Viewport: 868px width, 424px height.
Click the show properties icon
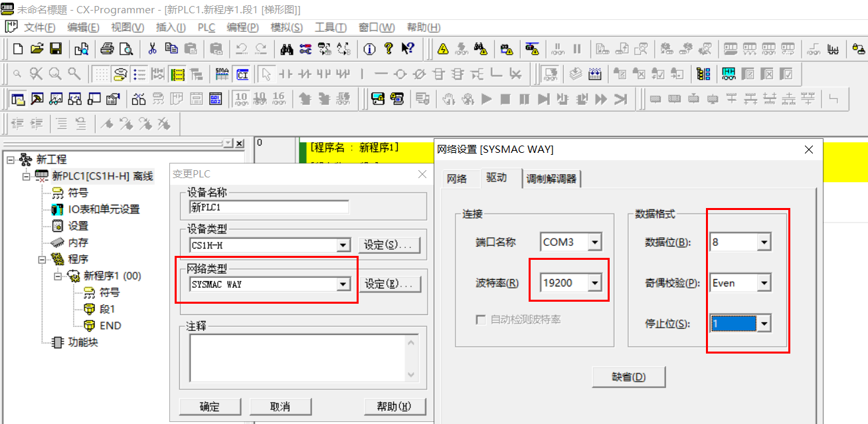click(x=114, y=99)
